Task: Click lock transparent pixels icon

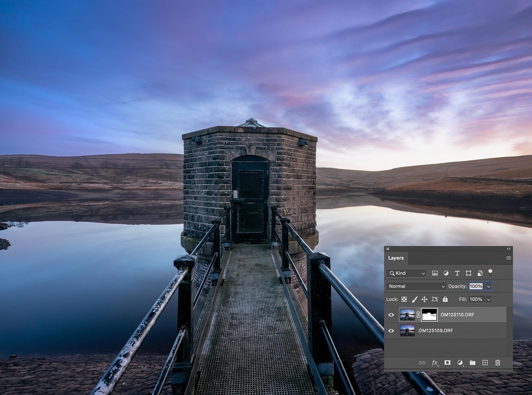Action: pyautogui.click(x=404, y=299)
